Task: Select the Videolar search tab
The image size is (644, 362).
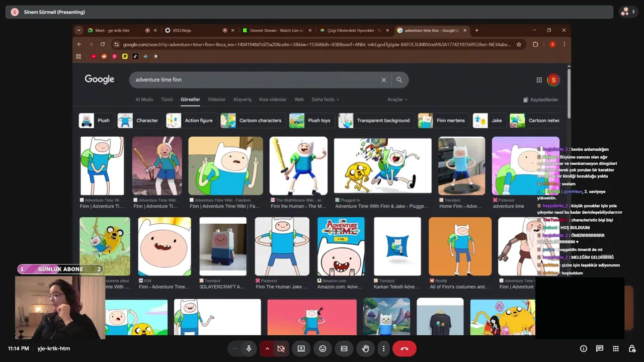Action: [x=217, y=100]
